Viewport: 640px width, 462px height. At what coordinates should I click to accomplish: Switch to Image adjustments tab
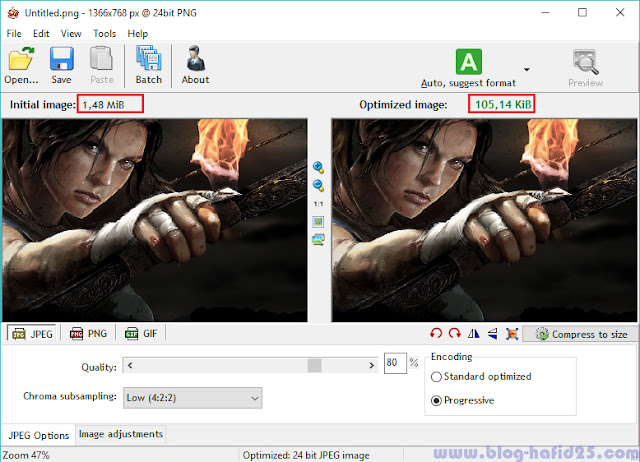(x=120, y=434)
